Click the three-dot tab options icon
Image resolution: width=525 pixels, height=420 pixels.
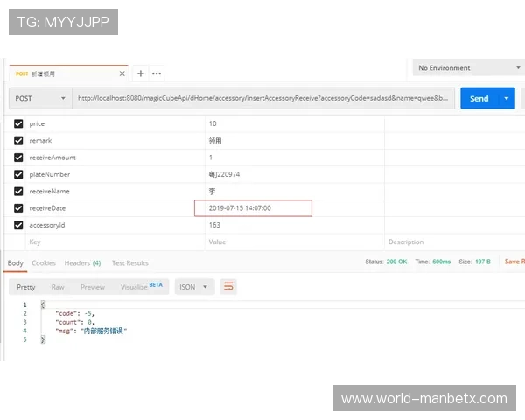(157, 73)
